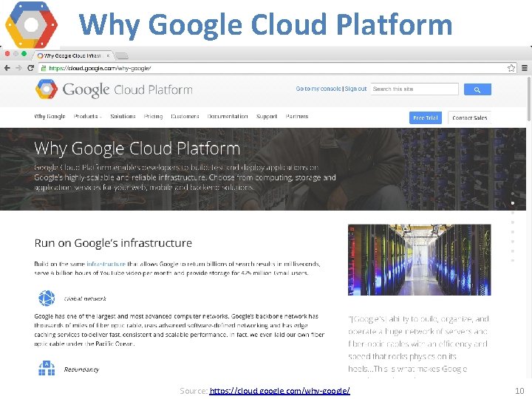Open the Documentation nav item
Screen dimensions: 532x399
(228, 117)
